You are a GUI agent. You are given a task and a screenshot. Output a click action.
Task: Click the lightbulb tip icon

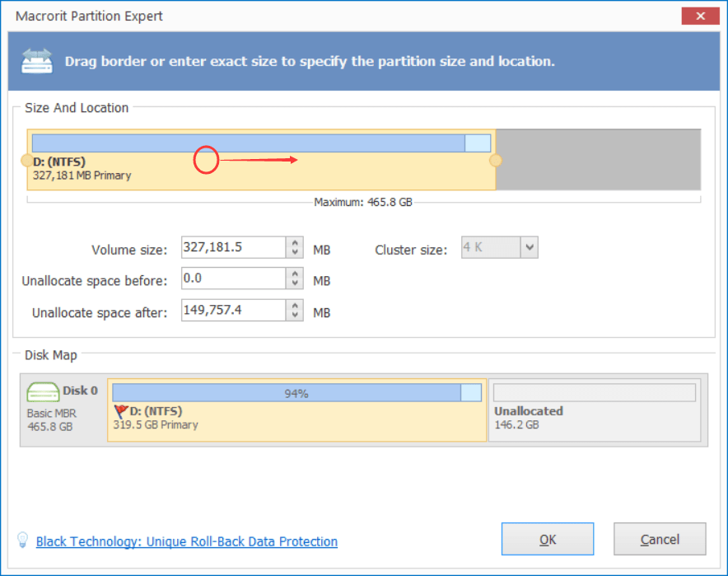click(x=22, y=541)
